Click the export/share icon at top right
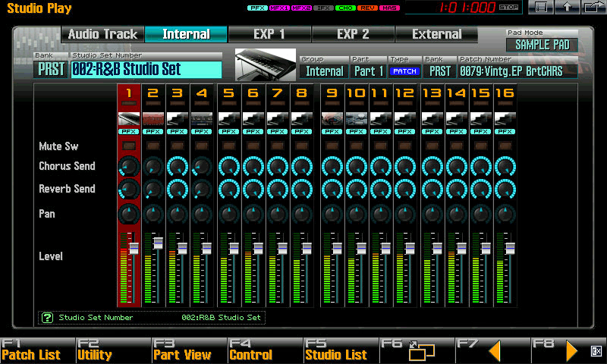This screenshot has width=607, height=364. (x=593, y=7)
